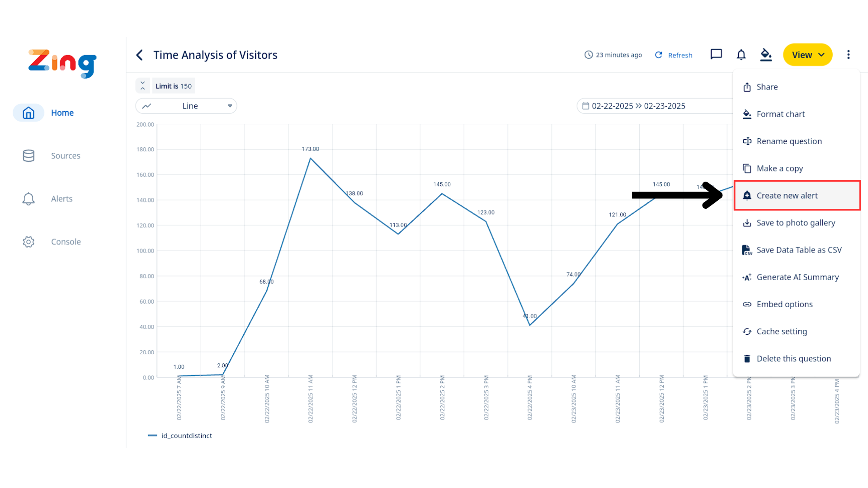Open Console settings in sidebar
The width and height of the screenshot is (868, 488).
(66, 242)
